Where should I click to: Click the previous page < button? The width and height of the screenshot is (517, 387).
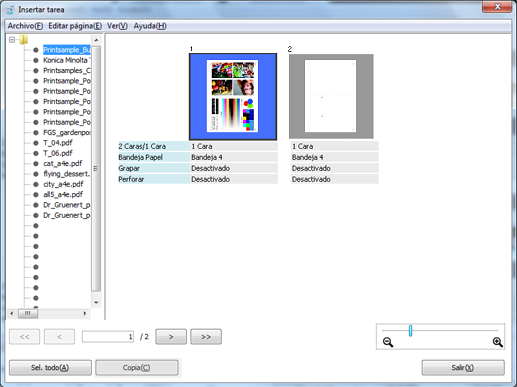[59, 337]
